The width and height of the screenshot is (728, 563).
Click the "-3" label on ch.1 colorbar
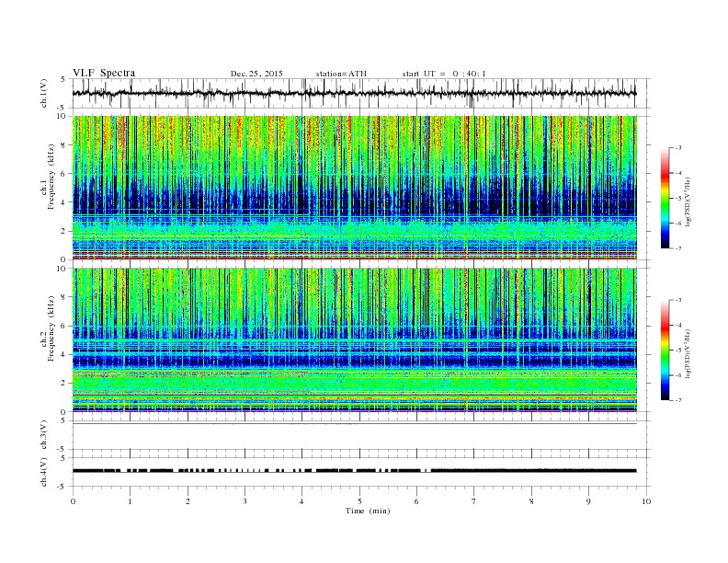678,148
